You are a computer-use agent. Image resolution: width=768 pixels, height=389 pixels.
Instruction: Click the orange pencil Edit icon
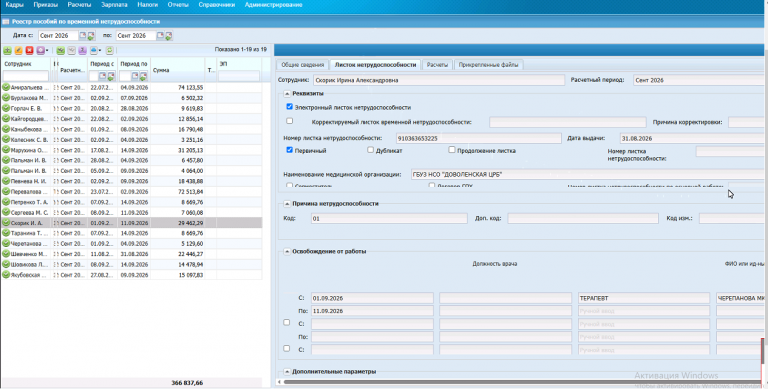click(19, 50)
